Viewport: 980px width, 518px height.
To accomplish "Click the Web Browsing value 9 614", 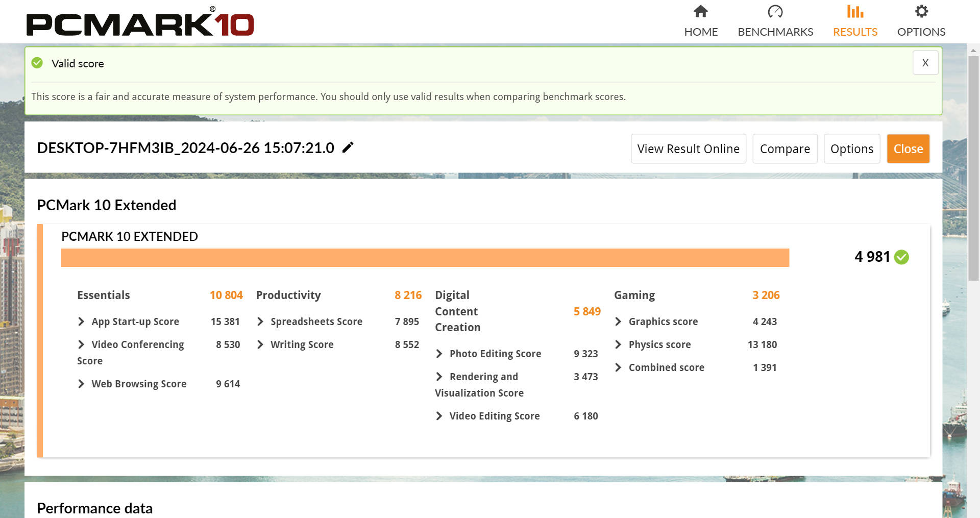I will click(x=228, y=384).
